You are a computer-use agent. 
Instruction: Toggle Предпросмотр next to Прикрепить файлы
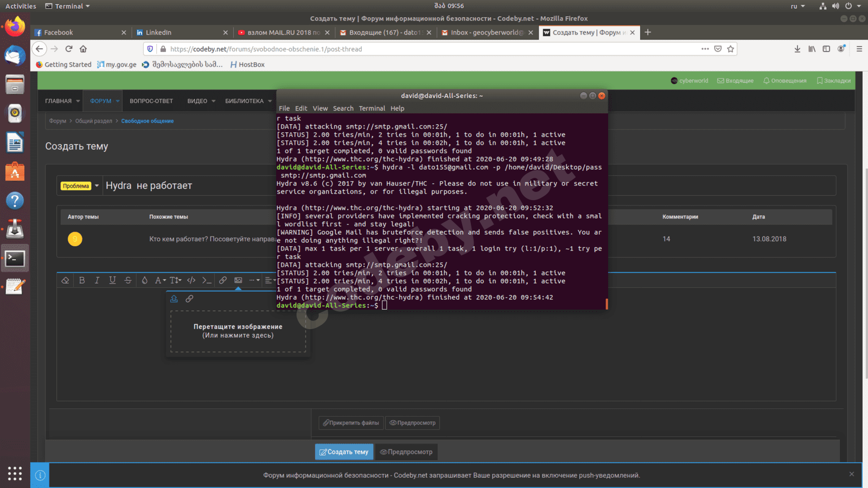click(x=412, y=422)
